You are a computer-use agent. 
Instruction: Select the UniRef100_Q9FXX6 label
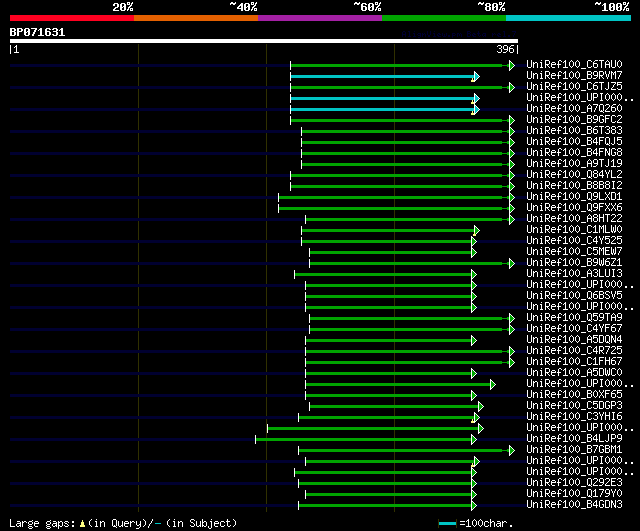click(574, 208)
